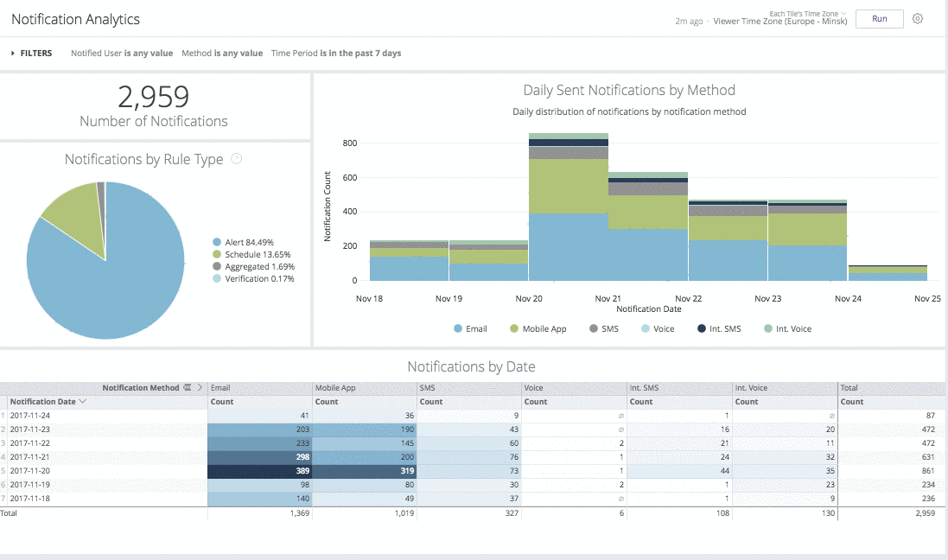Screen dimensions: 948x560
Task: Click the Voice color swatch in the legend
Action: 645,328
